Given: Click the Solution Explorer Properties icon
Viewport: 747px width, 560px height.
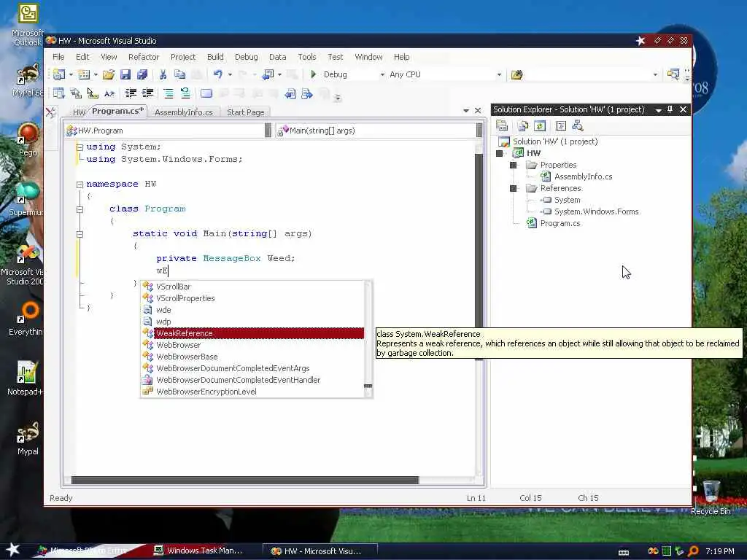Looking at the screenshot, I should point(502,125).
